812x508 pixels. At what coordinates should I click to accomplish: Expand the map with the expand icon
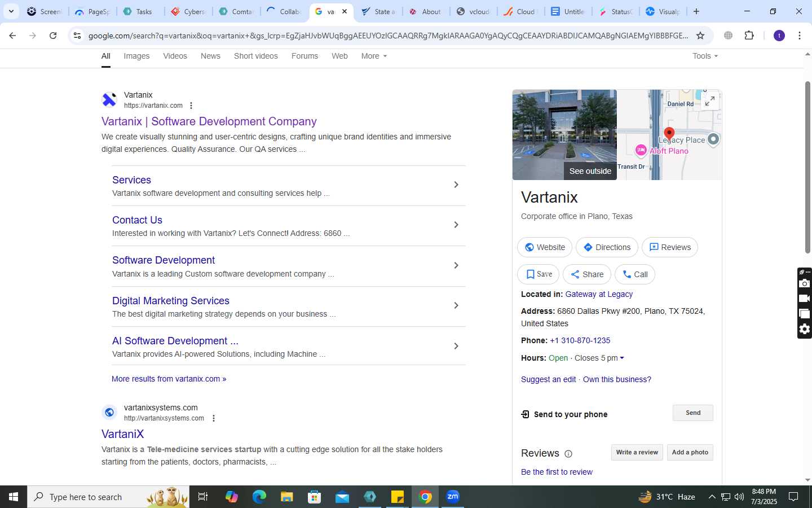(x=710, y=101)
